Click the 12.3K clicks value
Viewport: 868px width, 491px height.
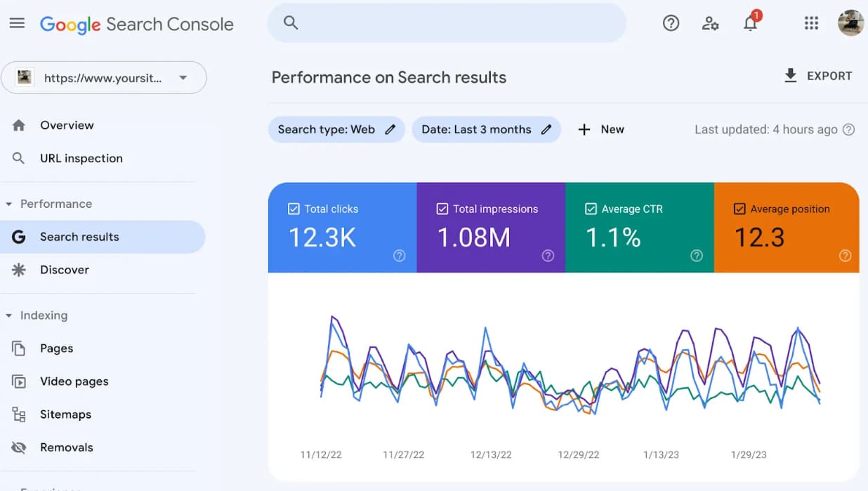(x=322, y=237)
